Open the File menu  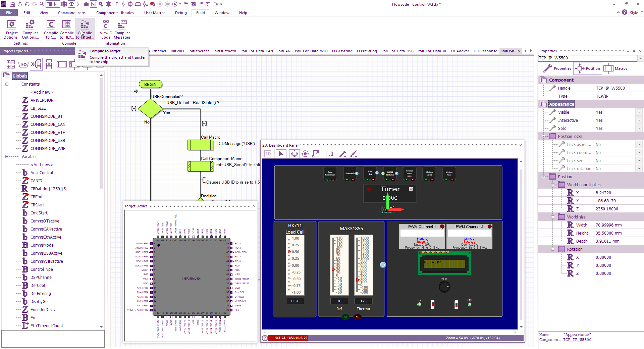(9, 13)
